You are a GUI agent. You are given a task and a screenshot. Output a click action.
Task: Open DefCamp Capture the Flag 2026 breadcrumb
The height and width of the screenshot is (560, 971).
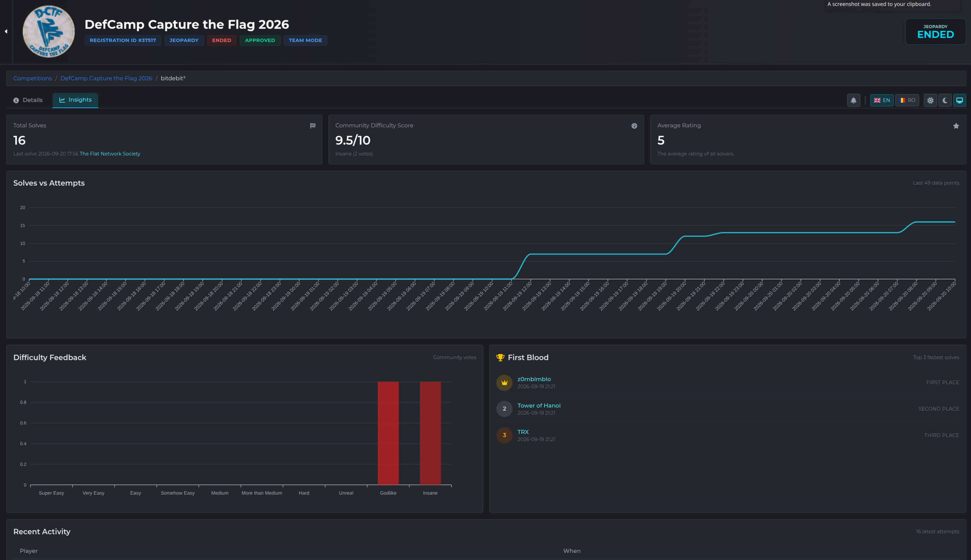tap(106, 78)
